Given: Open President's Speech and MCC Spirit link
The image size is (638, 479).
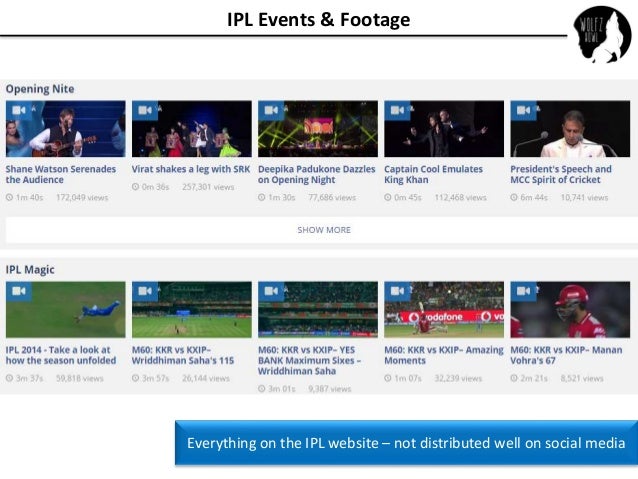Looking at the screenshot, I should (561, 174).
